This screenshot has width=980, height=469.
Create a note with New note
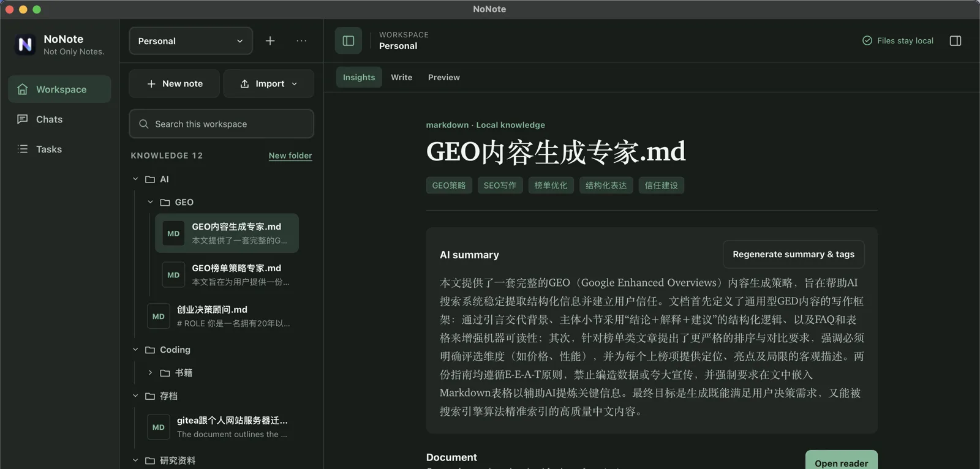(x=174, y=84)
